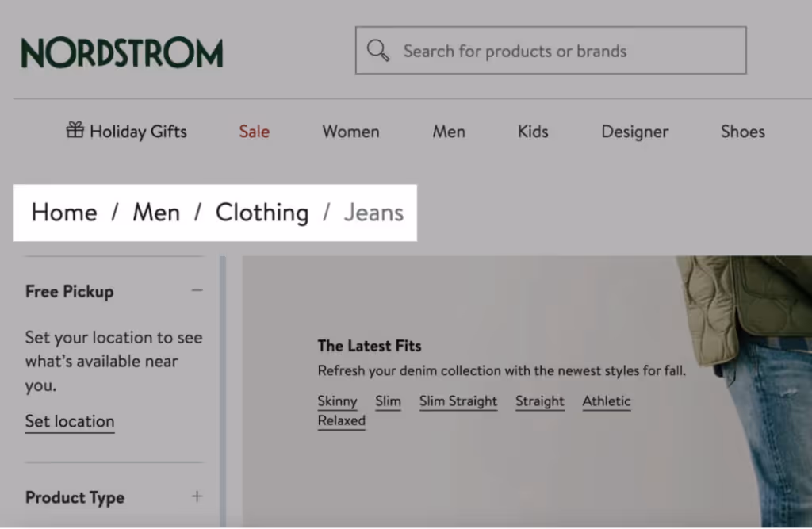Click the Set location link
Image resolution: width=812 pixels, height=529 pixels.
coord(69,421)
